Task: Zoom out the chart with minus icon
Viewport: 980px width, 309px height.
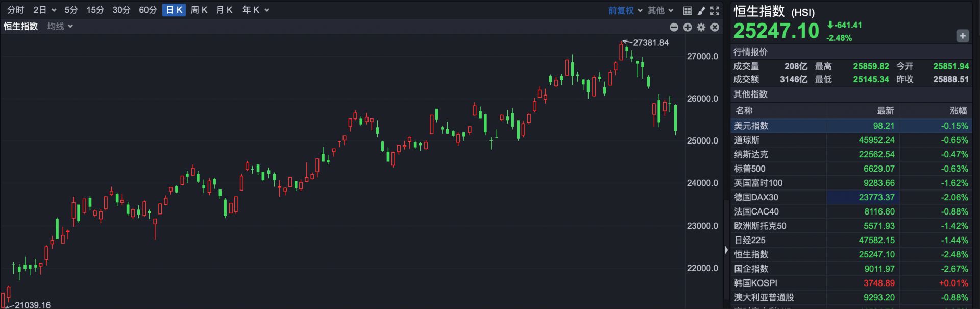Action: tap(674, 27)
